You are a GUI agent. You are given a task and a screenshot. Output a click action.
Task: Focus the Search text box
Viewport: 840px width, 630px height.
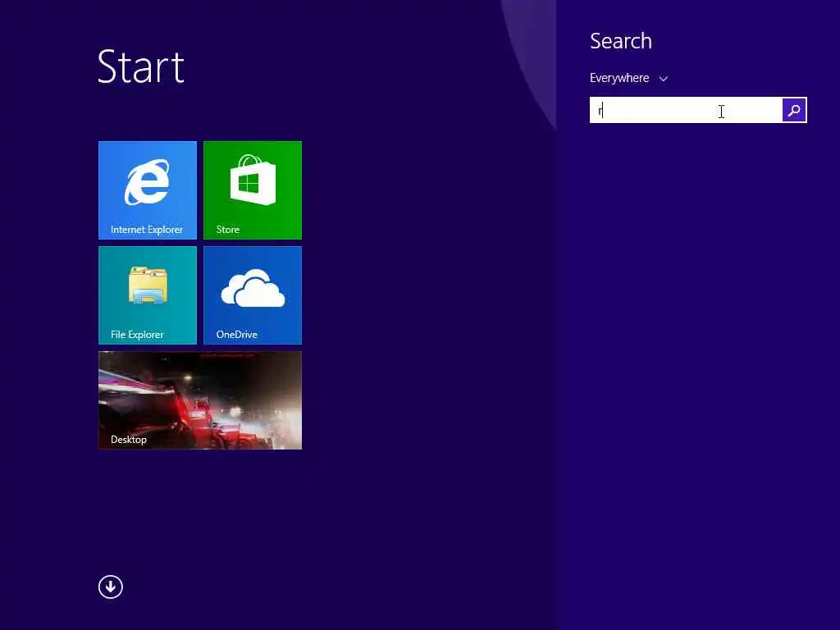click(x=686, y=110)
